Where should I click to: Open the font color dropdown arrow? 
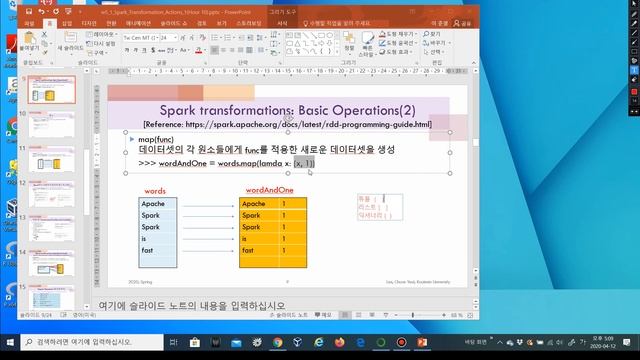[204, 50]
